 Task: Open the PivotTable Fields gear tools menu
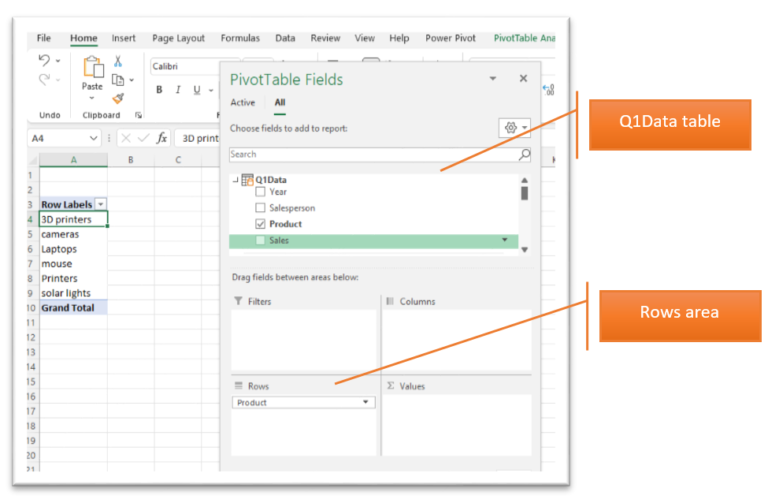(510, 128)
